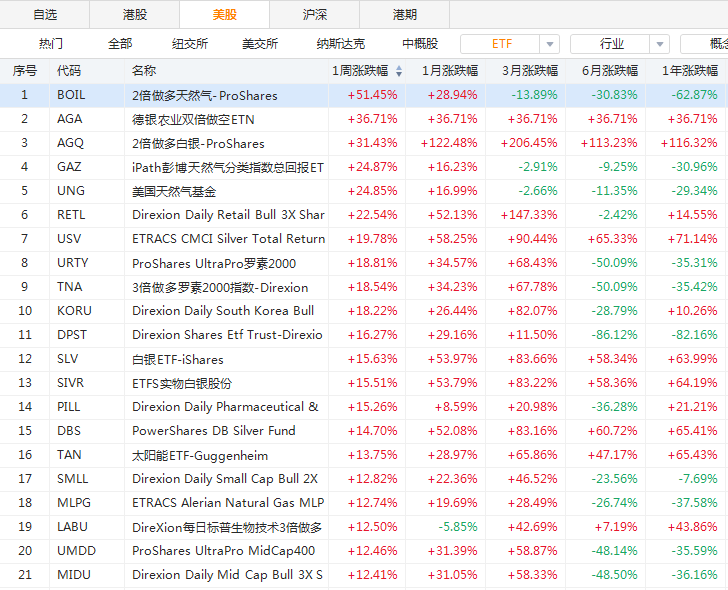Viewport: 728px width, 590px height.
Task: Open ETFS实物白银股份 name
Action: [x=182, y=383]
